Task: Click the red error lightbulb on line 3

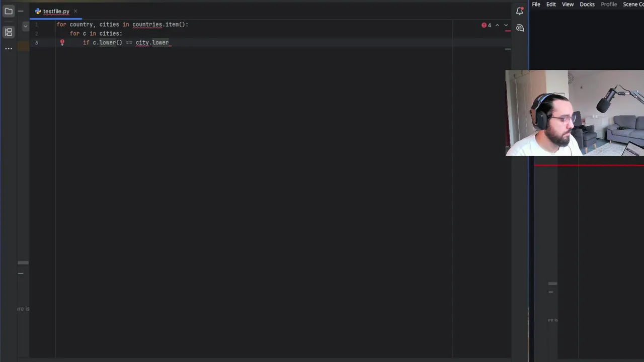Action: coord(62,43)
